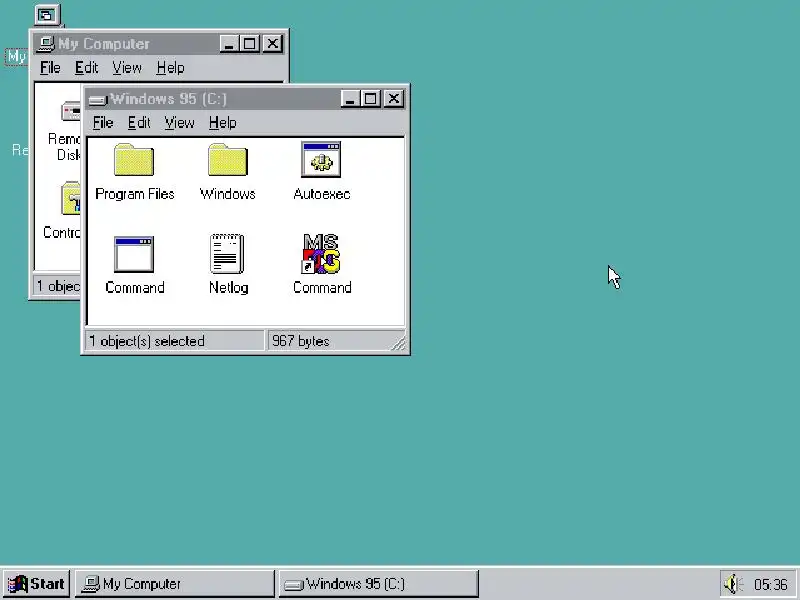The image size is (800, 600).
Task: Select the Netlog text file icon
Action: pyautogui.click(x=228, y=254)
